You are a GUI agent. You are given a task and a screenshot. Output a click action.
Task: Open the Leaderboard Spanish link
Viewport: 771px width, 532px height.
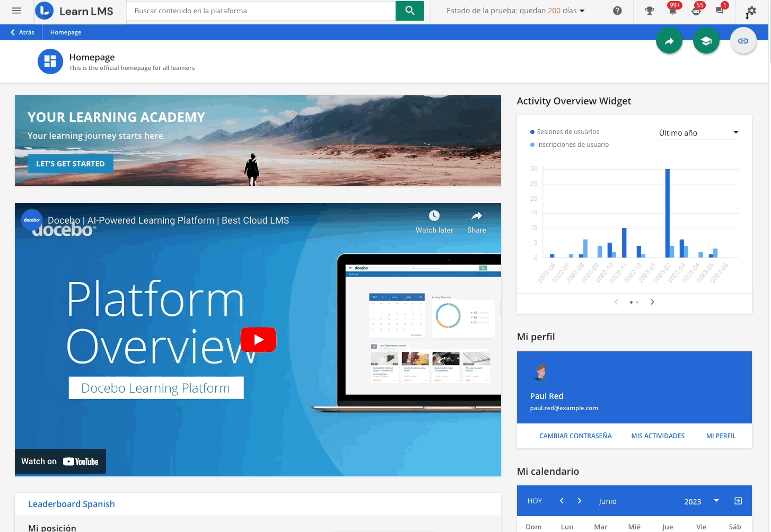tap(72, 504)
